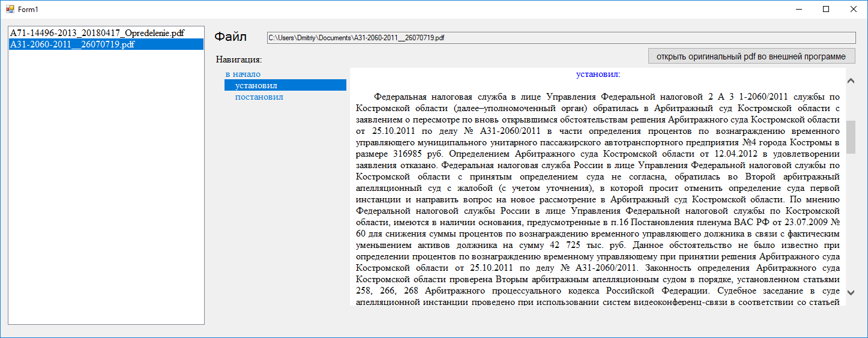Click the 'Файл' label
868x338 pixels.
[231, 37]
